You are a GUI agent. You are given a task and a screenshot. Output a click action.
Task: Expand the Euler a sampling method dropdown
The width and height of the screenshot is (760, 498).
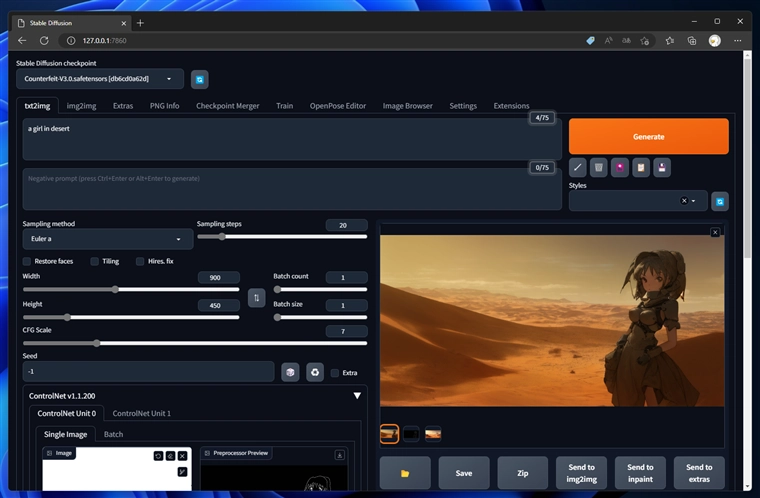coord(107,240)
